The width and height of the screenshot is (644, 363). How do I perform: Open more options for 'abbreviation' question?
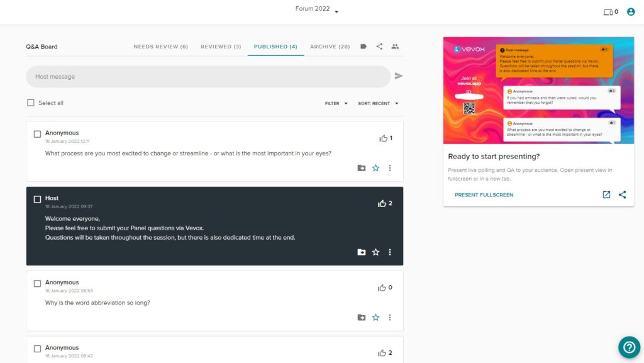[390, 318]
